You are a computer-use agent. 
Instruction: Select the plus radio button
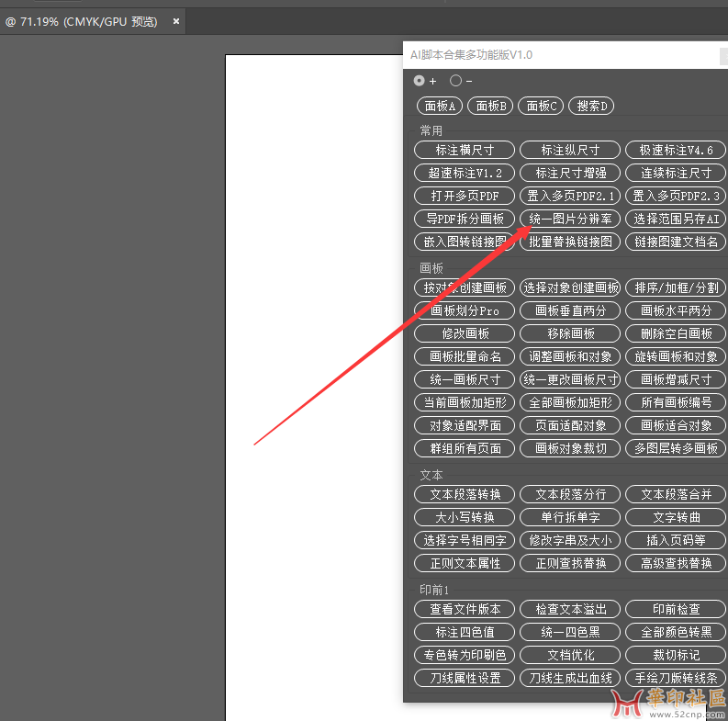(420, 81)
